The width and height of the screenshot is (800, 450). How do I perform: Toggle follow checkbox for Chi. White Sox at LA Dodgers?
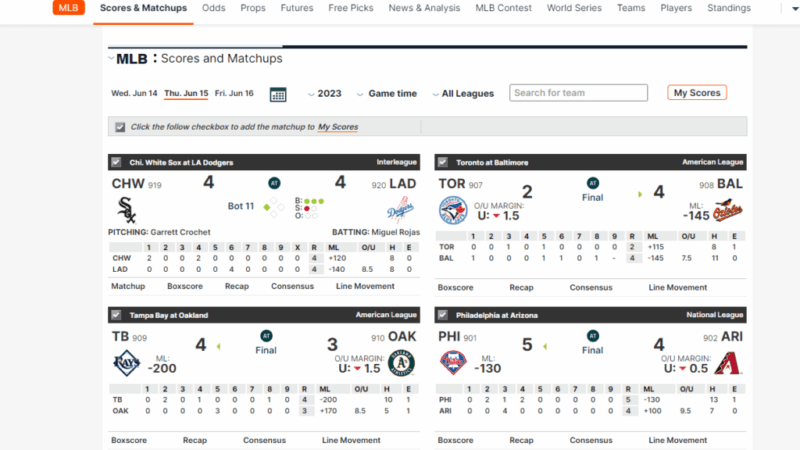[116, 162]
